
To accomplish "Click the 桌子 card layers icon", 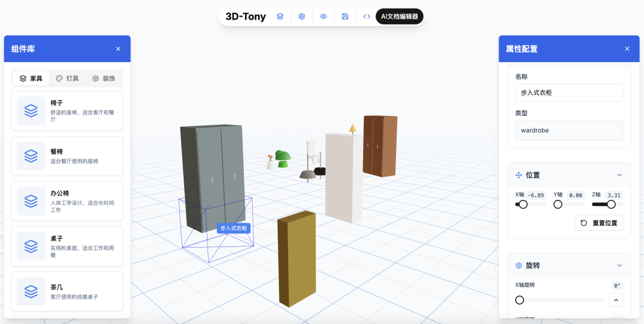I will tap(31, 246).
